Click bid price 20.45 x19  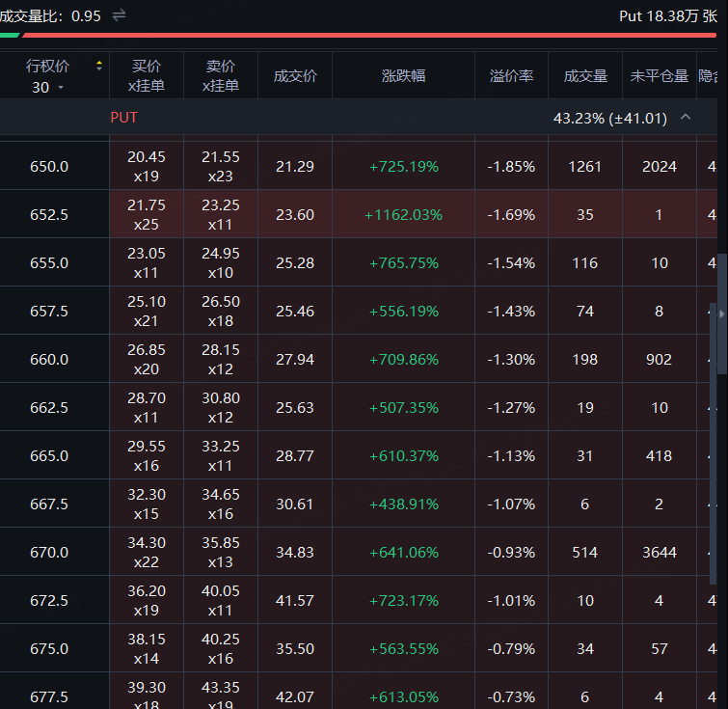coord(147,166)
